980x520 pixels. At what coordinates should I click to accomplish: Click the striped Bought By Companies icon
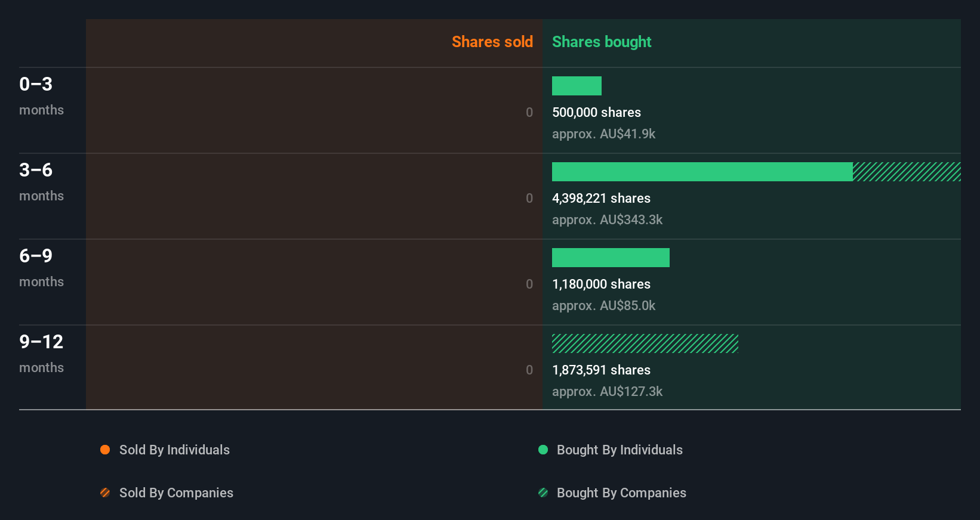pyautogui.click(x=543, y=493)
